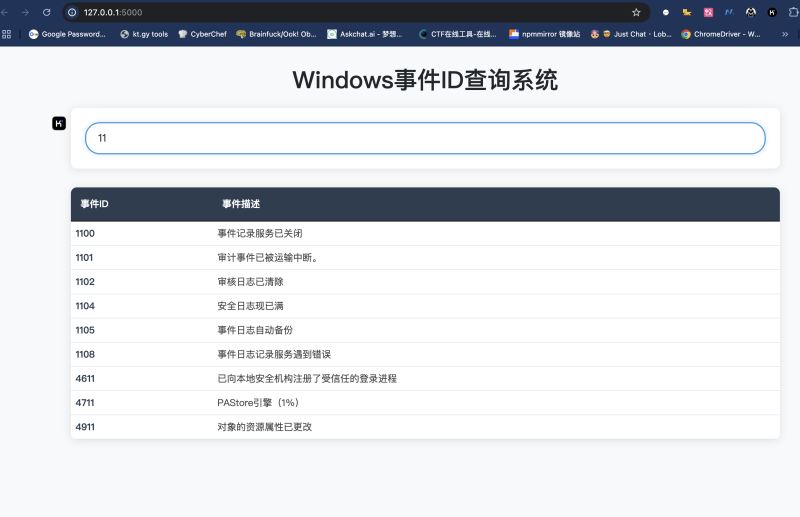
Task: Click description 对象的资源属性已更改
Action: (264, 427)
